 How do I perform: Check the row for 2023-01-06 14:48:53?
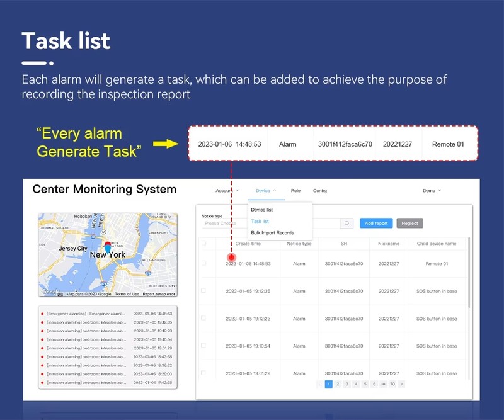(x=203, y=263)
